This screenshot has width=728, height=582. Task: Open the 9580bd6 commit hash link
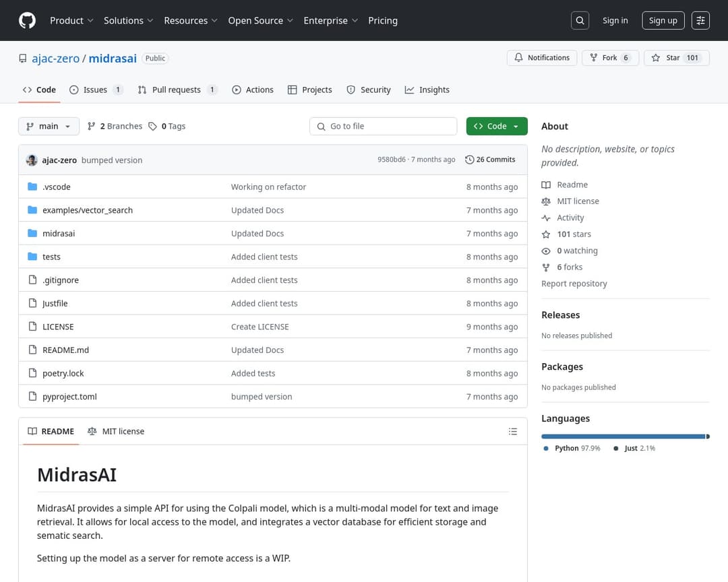pos(392,160)
